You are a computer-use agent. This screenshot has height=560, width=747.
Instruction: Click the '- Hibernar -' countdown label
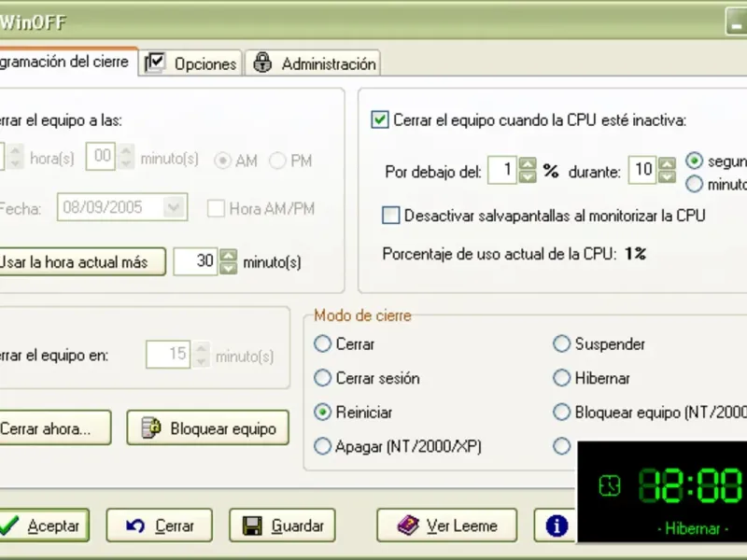(692, 528)
